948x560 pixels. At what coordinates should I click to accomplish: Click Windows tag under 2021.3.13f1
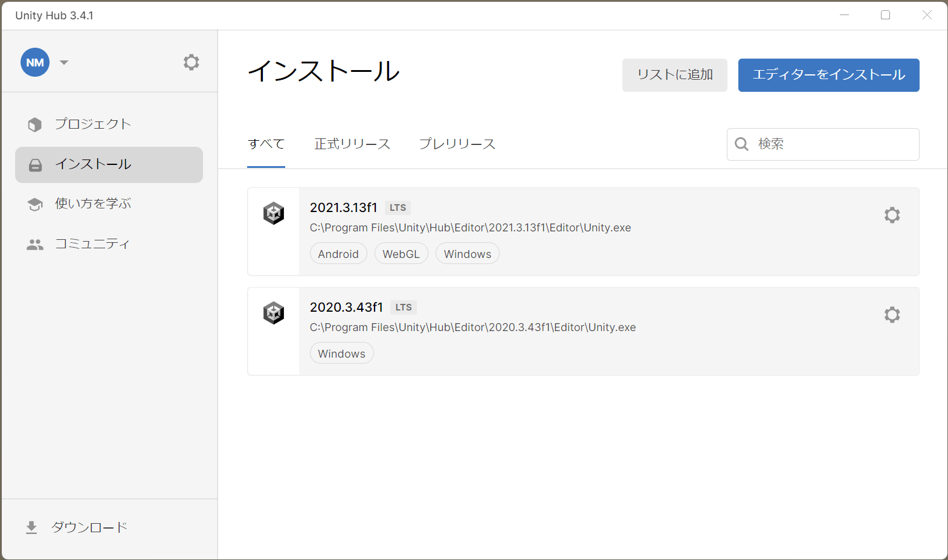click(x=468, y=254)
